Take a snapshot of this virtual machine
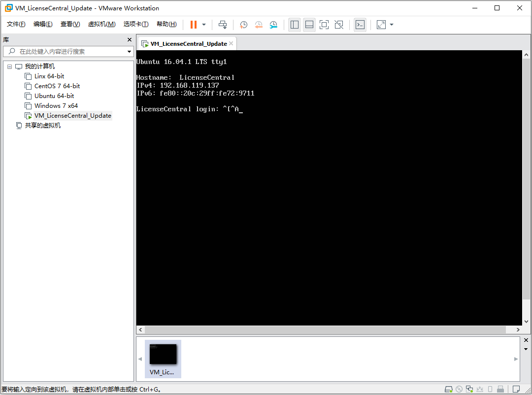This screenshot has width=532, height=395. [243, 25]
